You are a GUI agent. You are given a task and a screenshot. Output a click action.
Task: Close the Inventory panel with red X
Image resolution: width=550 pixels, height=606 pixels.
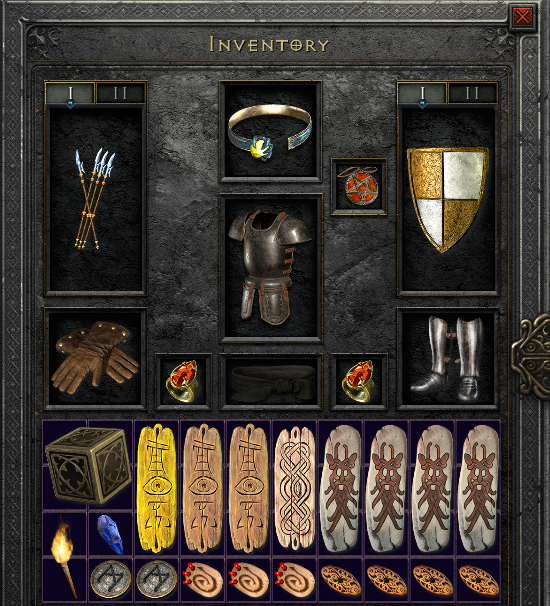pyautogui.click(x=523, y=17)
